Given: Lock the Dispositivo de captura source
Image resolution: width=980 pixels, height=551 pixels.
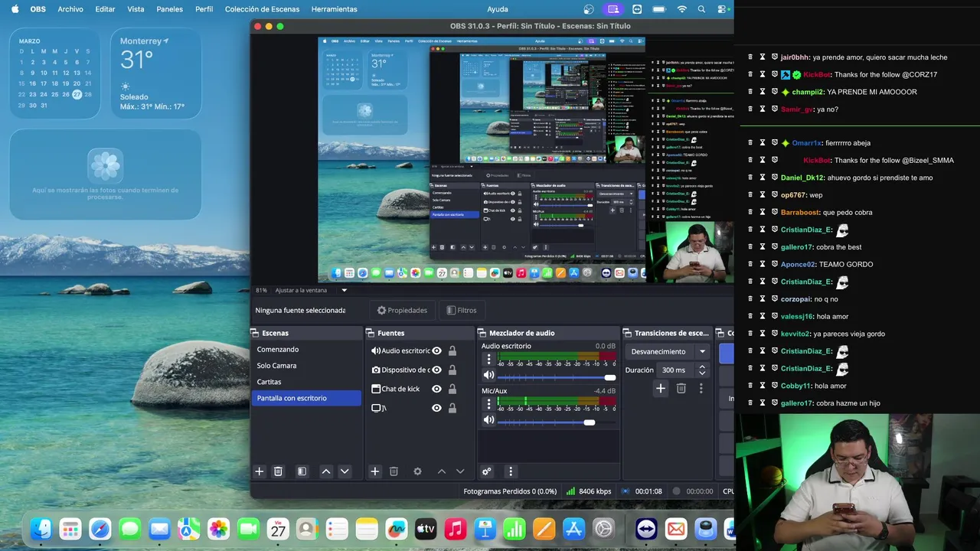Looking at the screenshot, I should click(x=452, y=370).
